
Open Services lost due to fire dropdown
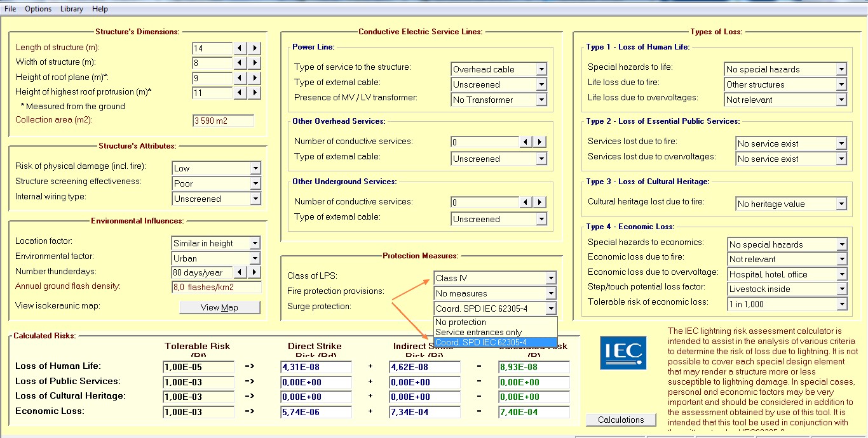(x=841, y=143)
